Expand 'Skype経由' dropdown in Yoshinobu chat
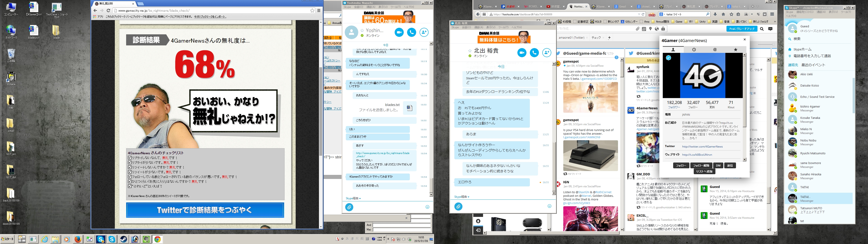Screen dimensions: 868x244 353,199
